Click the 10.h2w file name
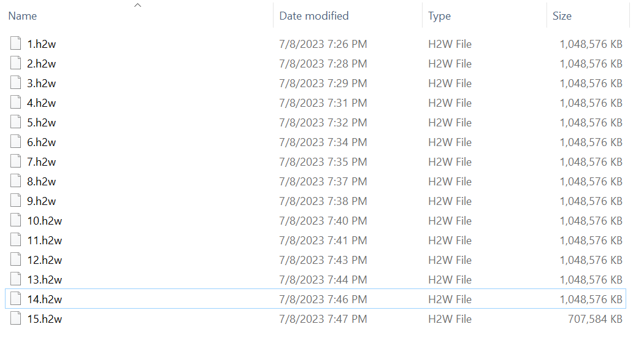The height and width of the screenshot is (340, 644). (45, 221)
